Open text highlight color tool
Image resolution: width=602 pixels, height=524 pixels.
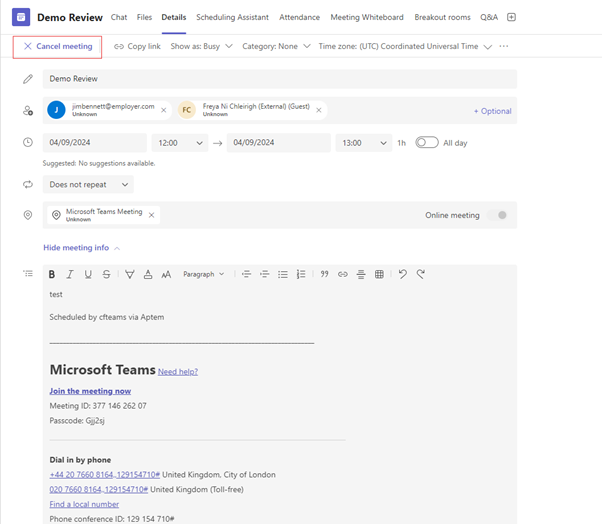130,274
